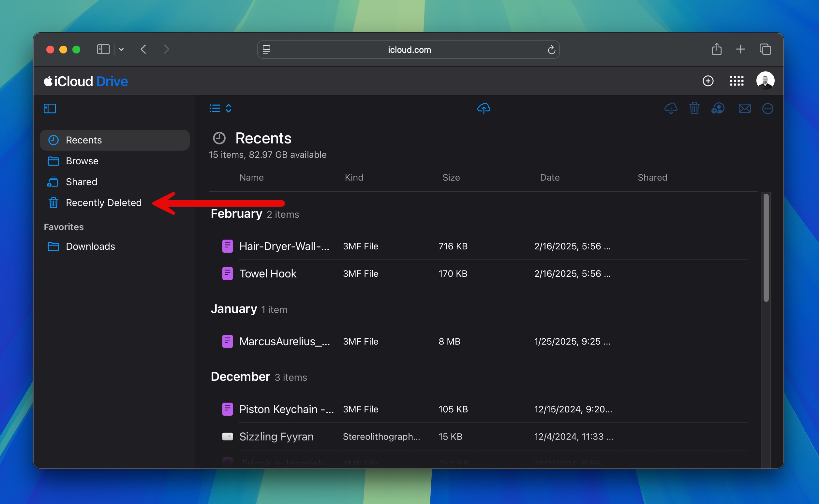This screenshot has width=819, height=504.
Task: Open the Recently Deleted folder
Action: point(104,202)
